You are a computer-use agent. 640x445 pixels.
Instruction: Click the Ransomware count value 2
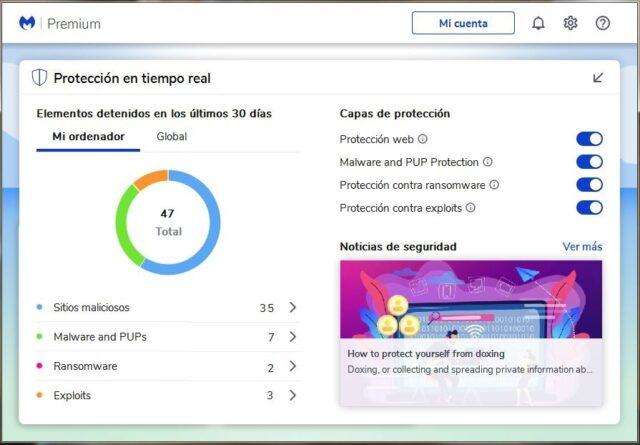tap(271, 368)
